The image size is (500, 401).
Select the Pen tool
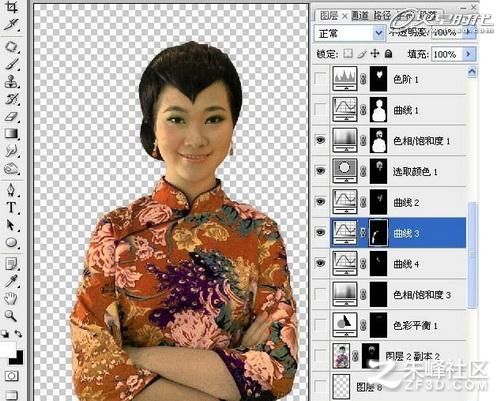click(11, 189)
